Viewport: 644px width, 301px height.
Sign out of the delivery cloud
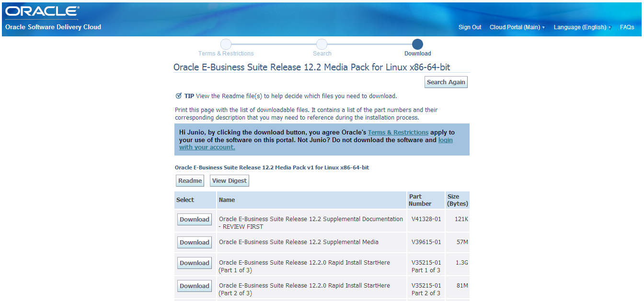pos(470,27)
